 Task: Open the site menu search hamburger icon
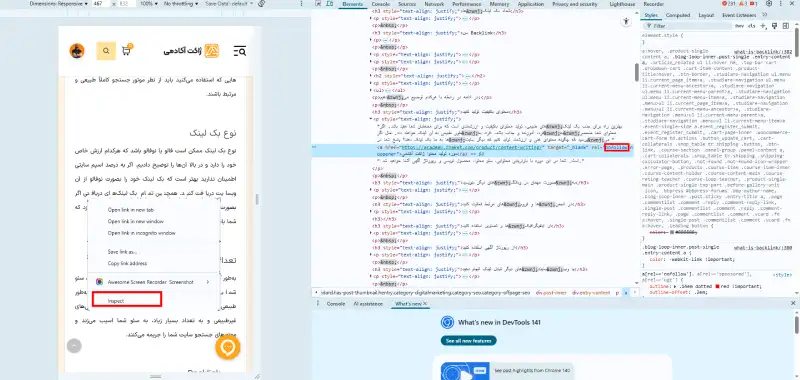(240, 51)
